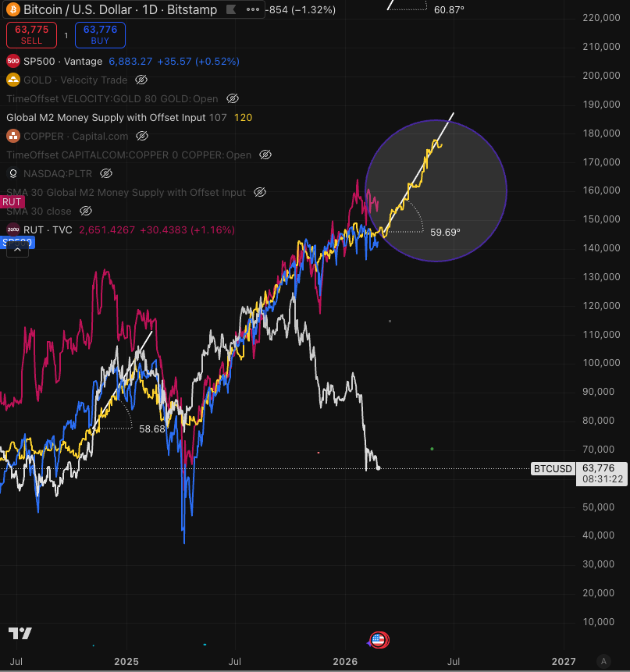
Task: Click the 100,000 price axis label
Action: 601,363
